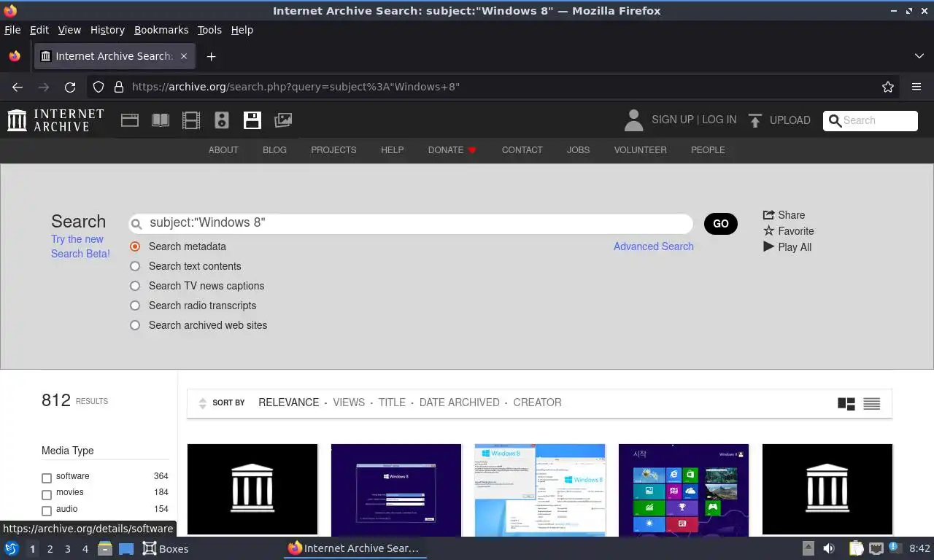Sort results by DATE ARCHIVED
This screenshot has height=560, width=934.
pyautogui.click(x=460, y=402)
